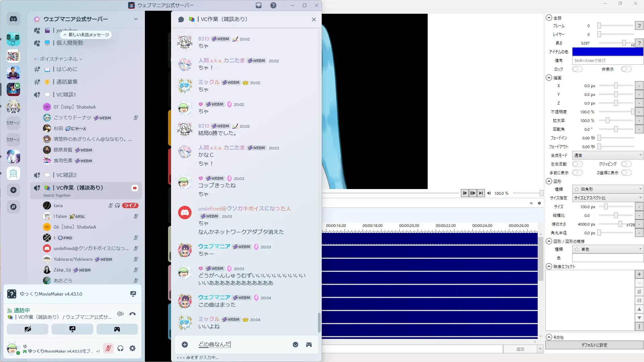Open the VC雑談2 voice channel
Viewport: 644px width, 362px height.
pyautogui.click(x=66, y=175)
